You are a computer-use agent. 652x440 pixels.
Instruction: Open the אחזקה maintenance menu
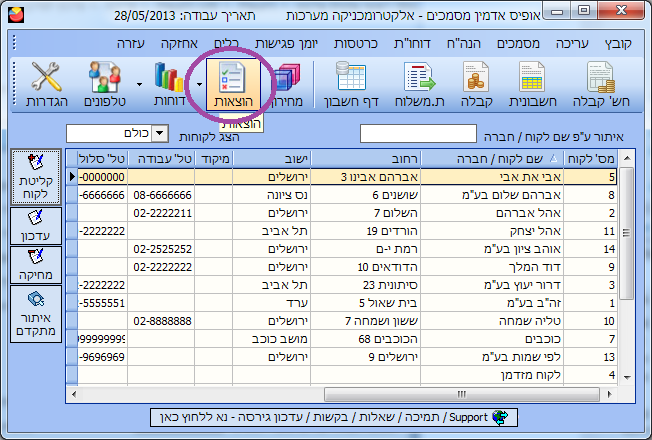(x=179, y=43)
